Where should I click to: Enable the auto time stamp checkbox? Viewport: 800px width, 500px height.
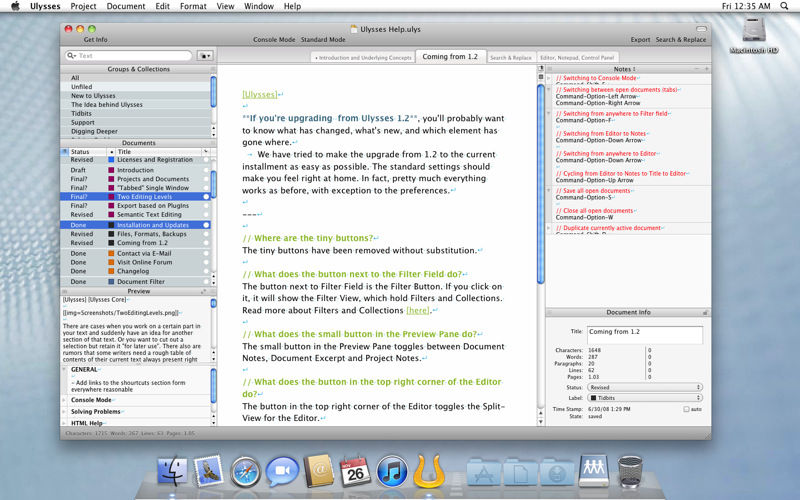point(686,409)
